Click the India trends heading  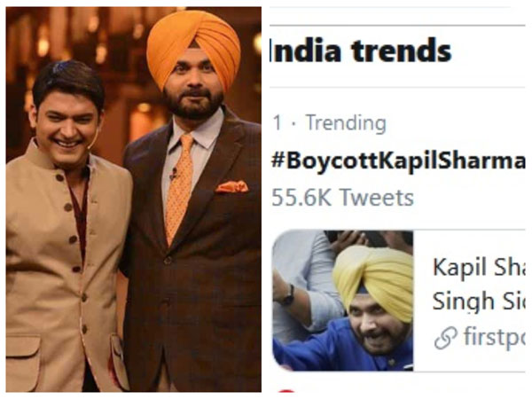point(360,52)
